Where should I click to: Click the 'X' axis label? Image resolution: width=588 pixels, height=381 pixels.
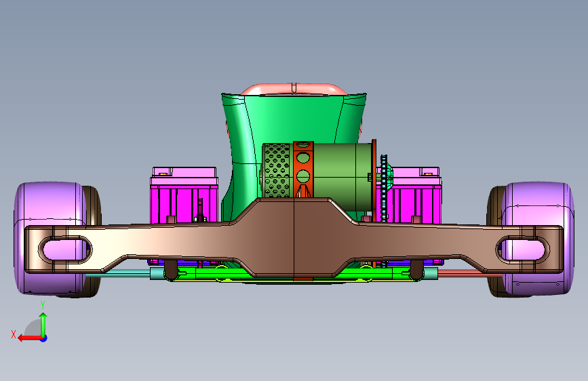point(14,334)
